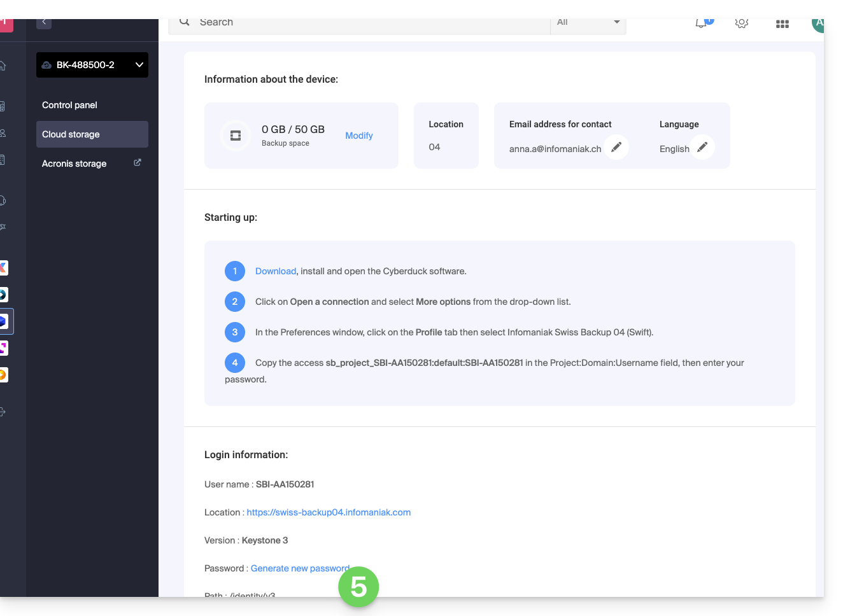Click the Modify backup space link
This screenshot has width=843, height=616.
click(358, 136)
